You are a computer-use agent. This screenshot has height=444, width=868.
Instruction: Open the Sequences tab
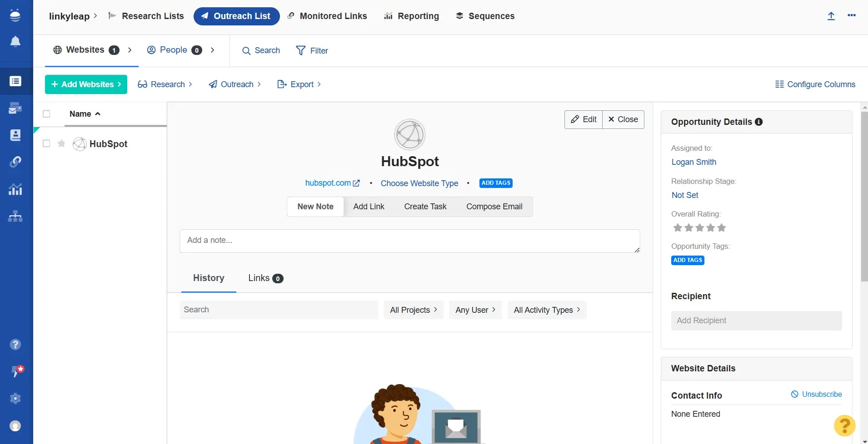(x=485, y=16)
